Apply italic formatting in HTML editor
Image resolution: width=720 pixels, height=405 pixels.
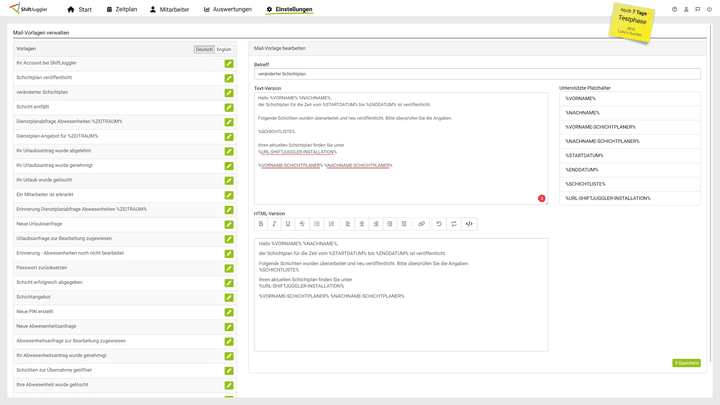pyautogui.click(x=274, y=224)
